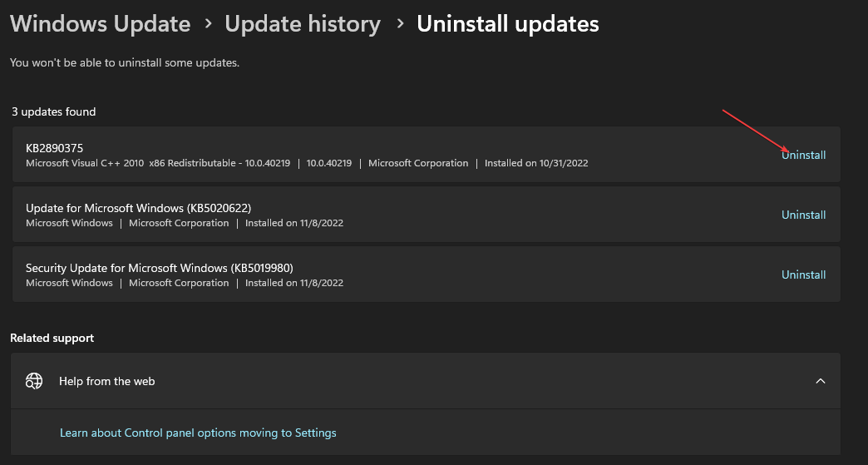Click the 3 updates found label

[x=54, y=111]
